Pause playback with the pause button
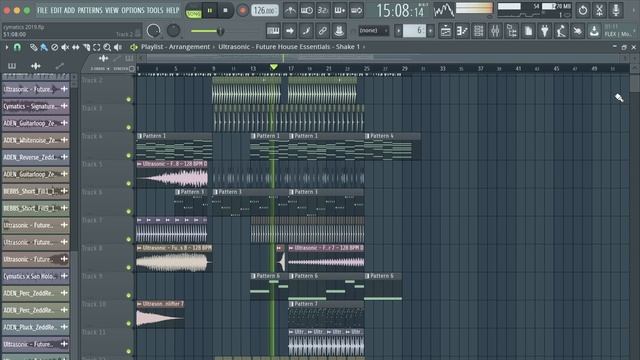Image resolution: width=640 pixels, height=360 pixels. pyautogui.click(x=210, y=11)
